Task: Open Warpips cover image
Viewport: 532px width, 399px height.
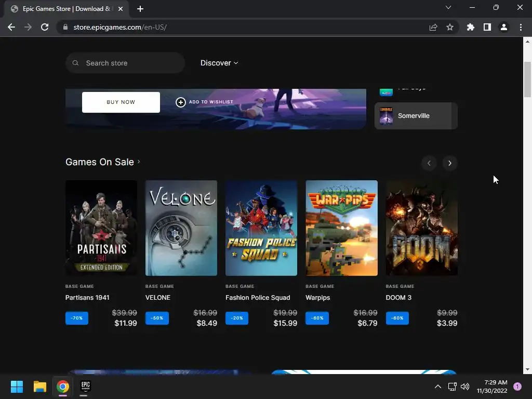Action: pyautogui.click(x=341, y=228)
